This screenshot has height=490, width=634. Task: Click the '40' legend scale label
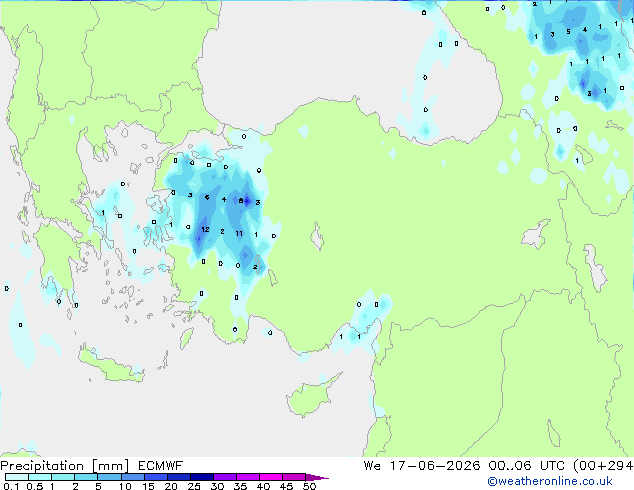pos(263,486)
